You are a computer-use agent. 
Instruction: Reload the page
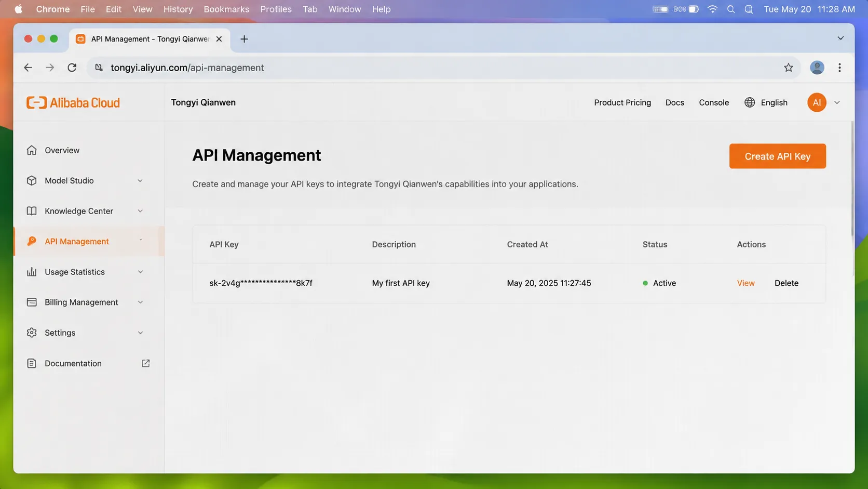tap(72, 68)
